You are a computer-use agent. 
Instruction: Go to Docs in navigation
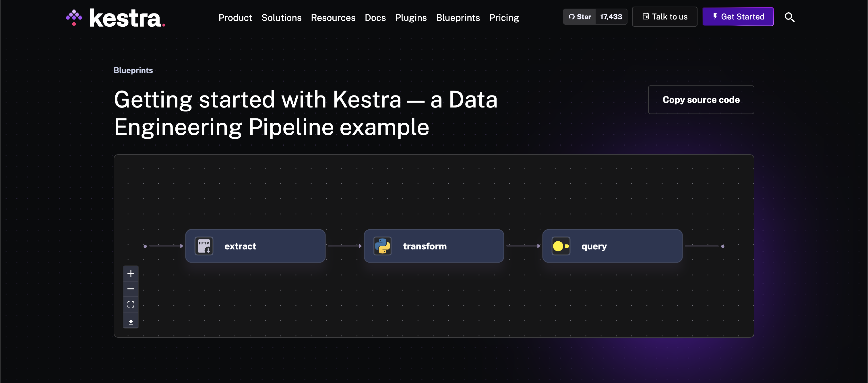[x=375, y=17]
